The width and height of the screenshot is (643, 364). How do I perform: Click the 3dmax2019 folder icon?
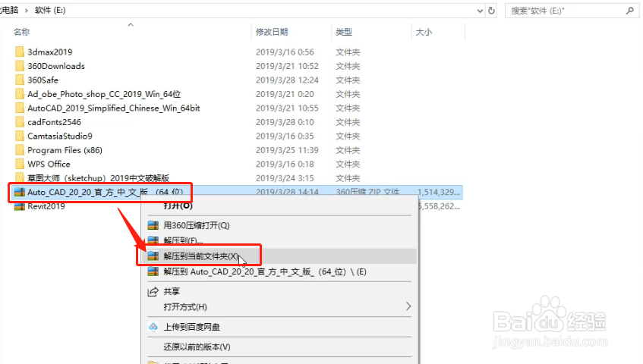tap(19, 52)
